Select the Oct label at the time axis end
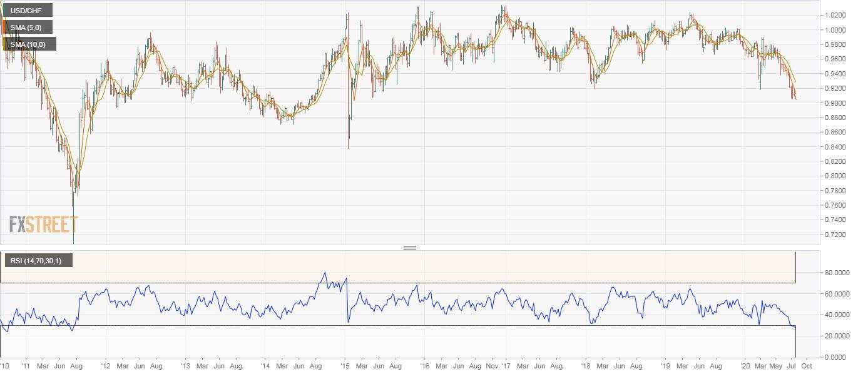 point(807,365)
